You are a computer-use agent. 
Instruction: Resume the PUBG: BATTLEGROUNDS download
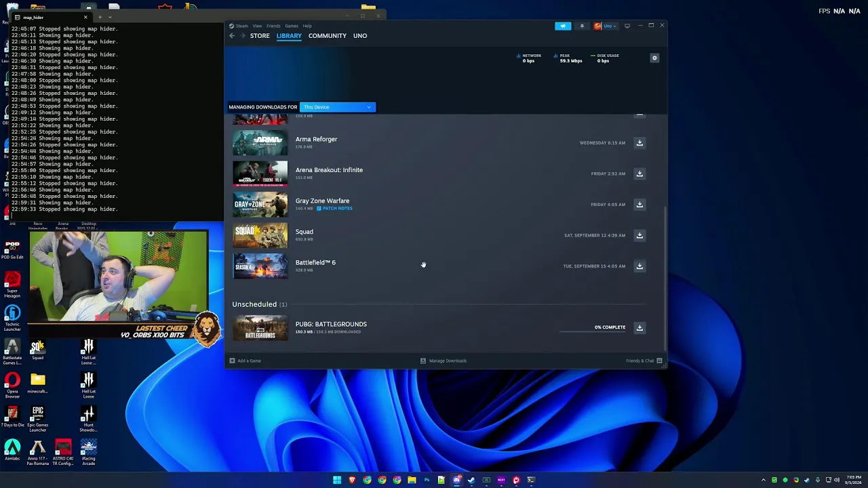click(639, 328)
